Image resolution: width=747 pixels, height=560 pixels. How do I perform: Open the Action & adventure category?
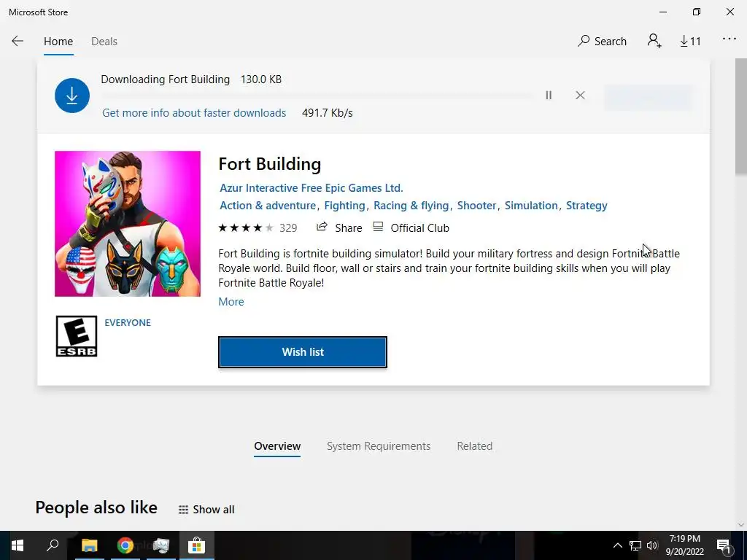point(267,206)
